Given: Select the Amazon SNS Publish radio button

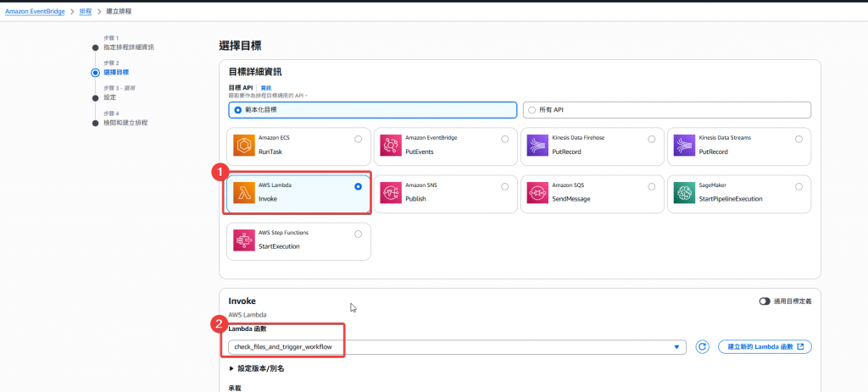Looking at the screenshot, I should point(505,187).
